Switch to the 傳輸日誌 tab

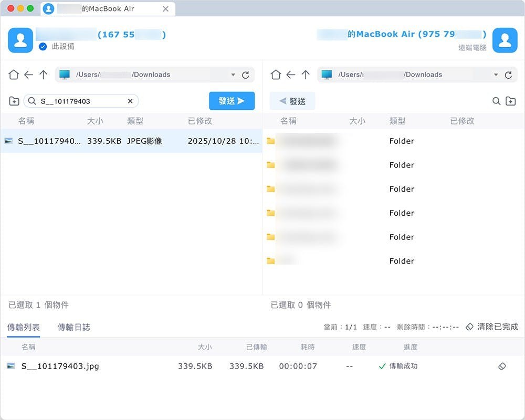click(x=73, y=327)
